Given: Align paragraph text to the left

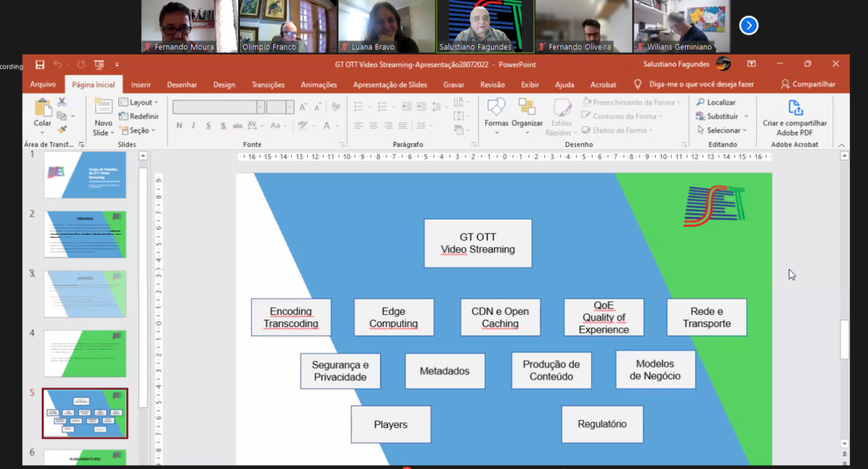Looking at the screenshot, I should pos(359,126).
